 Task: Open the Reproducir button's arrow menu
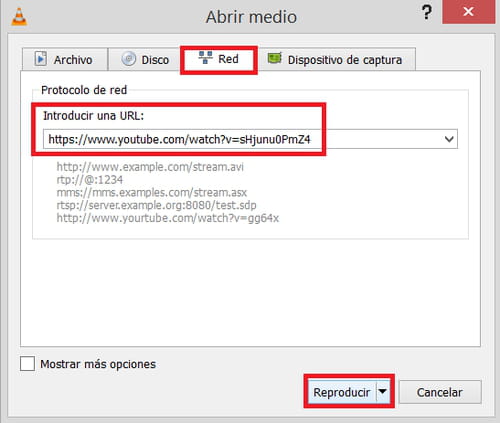click(x=383, y=391)
